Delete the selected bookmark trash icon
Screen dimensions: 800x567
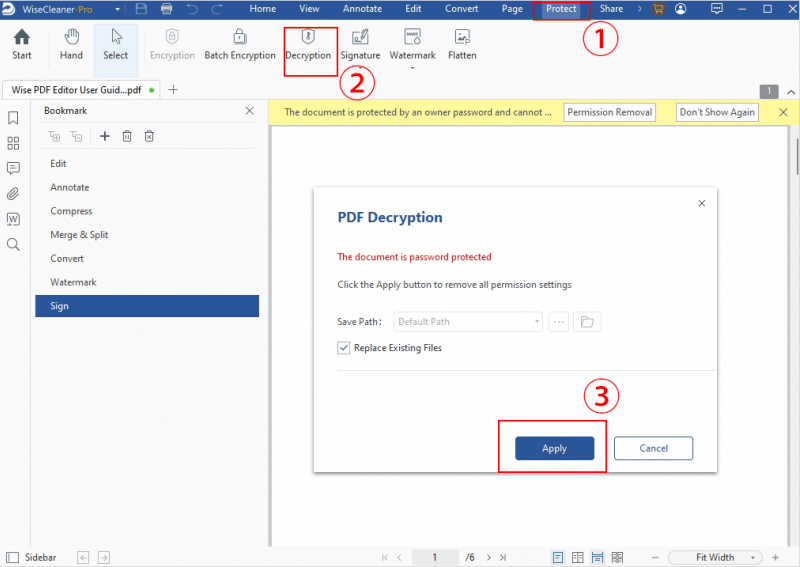tap(127, 136)
